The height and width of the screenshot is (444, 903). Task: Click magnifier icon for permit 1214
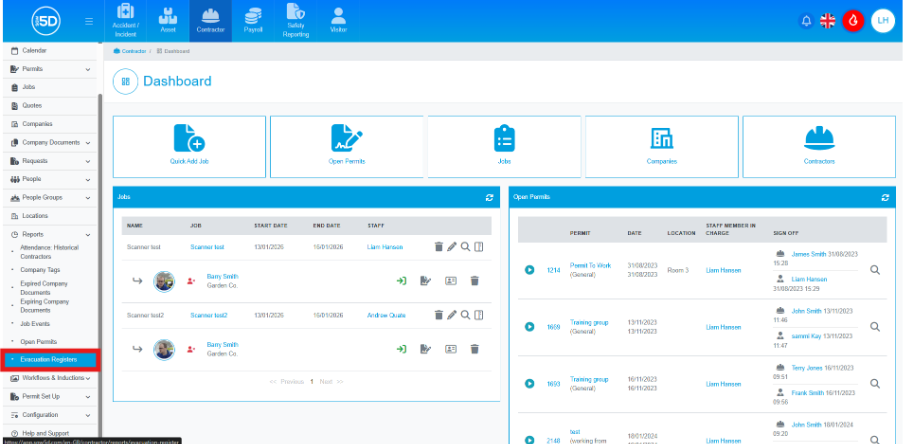click(875, 270)
